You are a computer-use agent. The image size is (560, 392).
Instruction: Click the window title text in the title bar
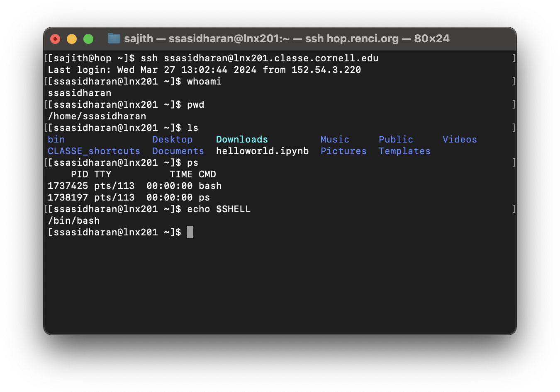coord(286,39)
